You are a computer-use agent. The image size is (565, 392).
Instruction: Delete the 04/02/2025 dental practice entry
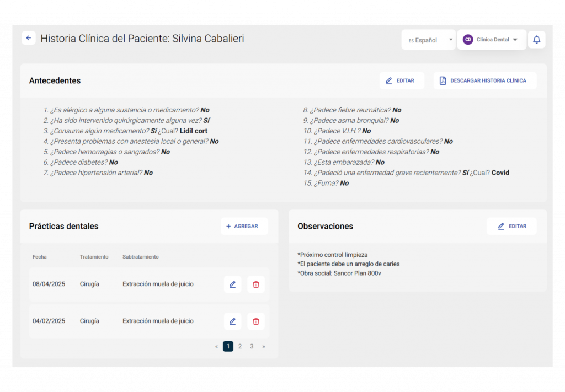[256, 321]
